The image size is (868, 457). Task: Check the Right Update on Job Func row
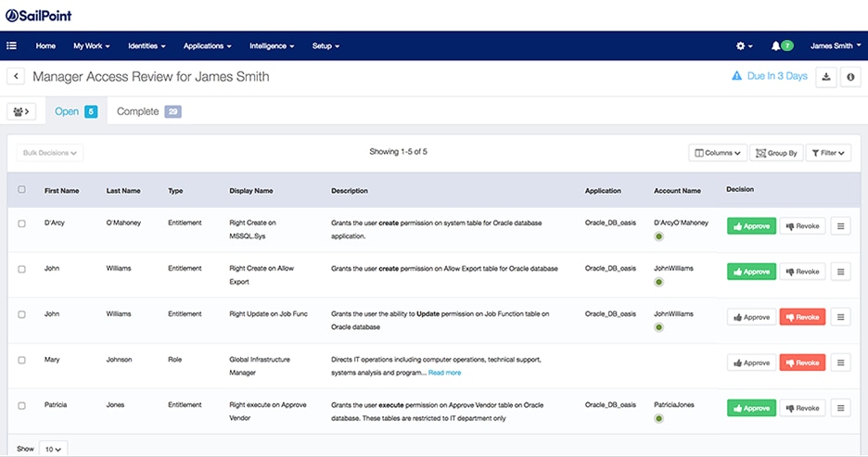click(x=21, y=315)
